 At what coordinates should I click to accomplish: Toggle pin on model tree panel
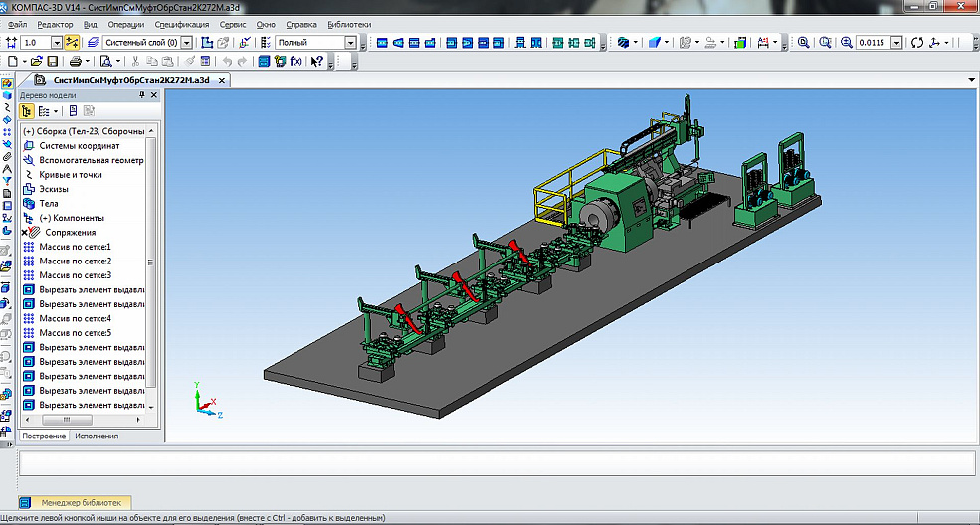[x=143, y=95]
